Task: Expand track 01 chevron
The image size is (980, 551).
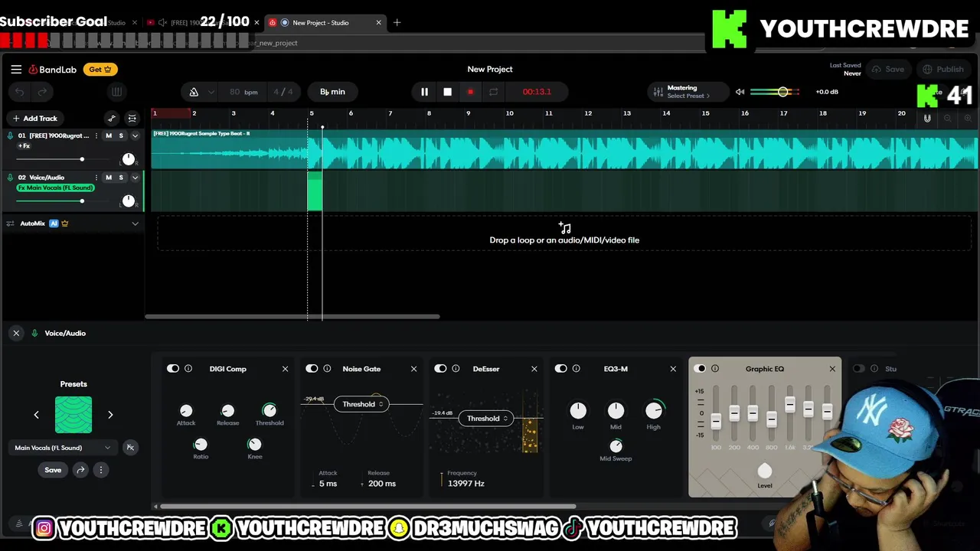Action: (x=135, y=136)
